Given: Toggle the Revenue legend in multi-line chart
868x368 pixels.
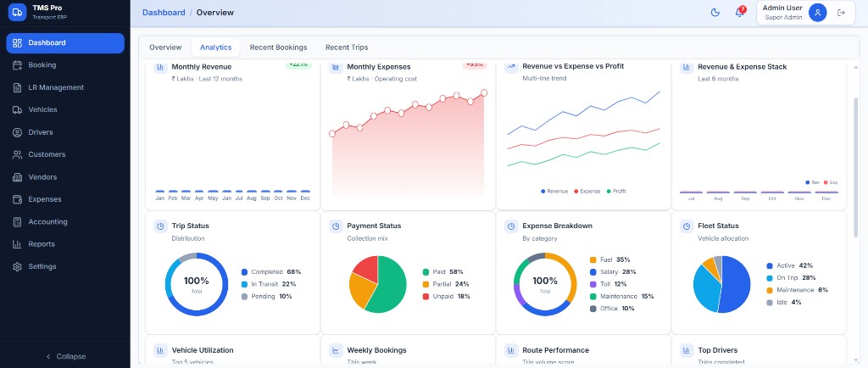Looking at the screenshot, I should click(554, 192).
